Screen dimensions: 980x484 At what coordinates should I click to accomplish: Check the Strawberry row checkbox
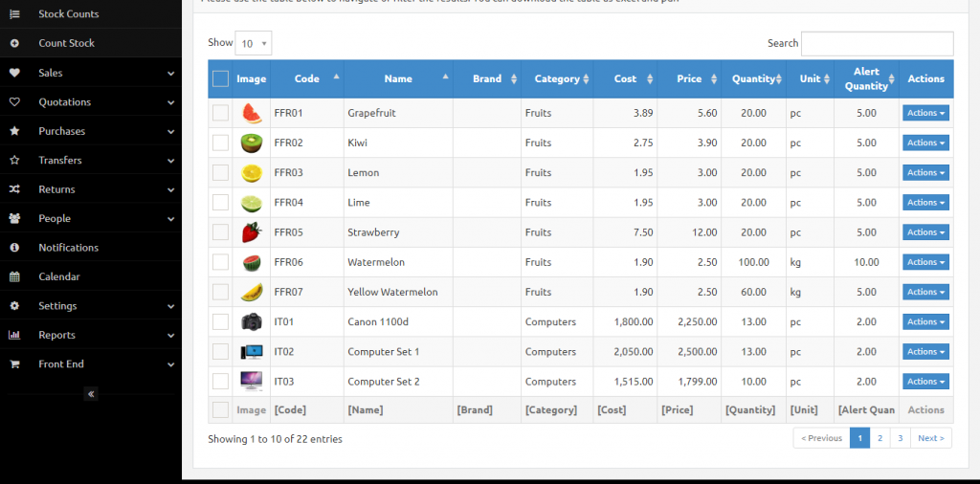220,232
